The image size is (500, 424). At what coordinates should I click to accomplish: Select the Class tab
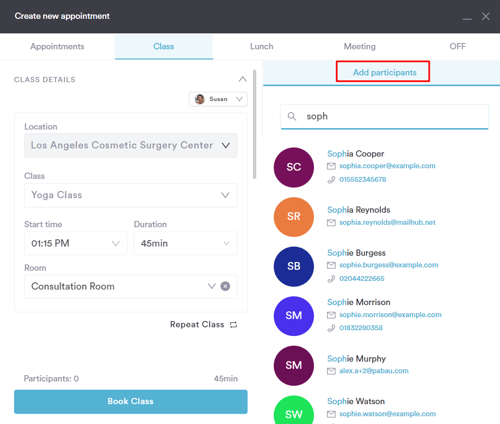tap(164, 47)
